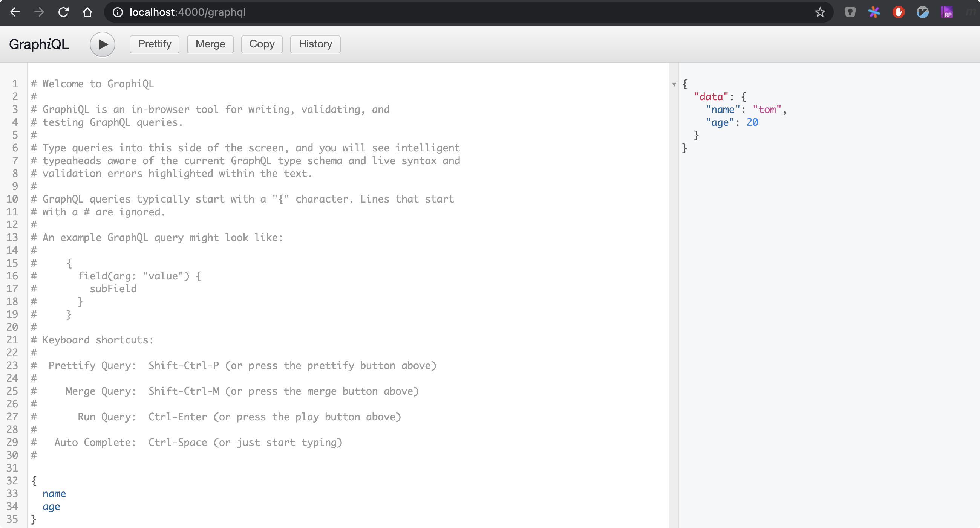Open the blue circular pen extension

pos(922,12)
